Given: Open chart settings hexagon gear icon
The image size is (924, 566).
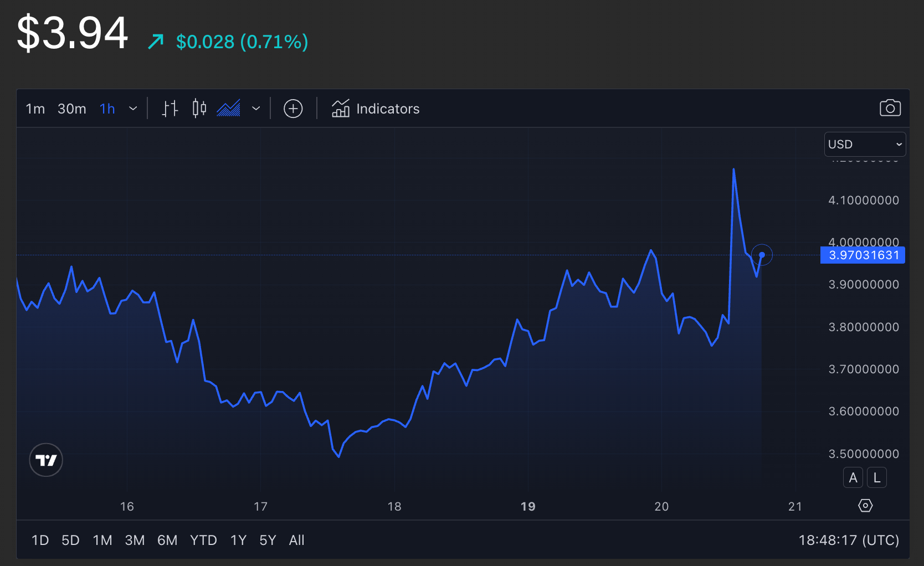Looking at the screenshot, I should pyautogui.click(x=865, y=506).
